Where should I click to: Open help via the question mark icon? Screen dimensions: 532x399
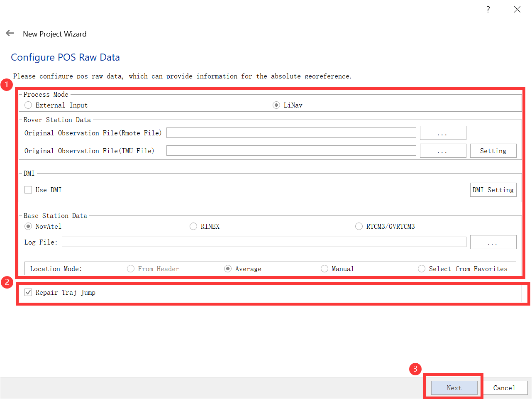click(x=488, y=9)
